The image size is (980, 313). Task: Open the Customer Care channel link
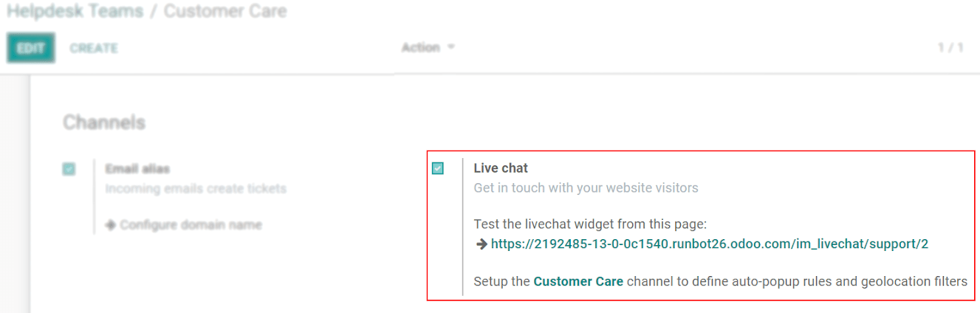pos(578,281)
